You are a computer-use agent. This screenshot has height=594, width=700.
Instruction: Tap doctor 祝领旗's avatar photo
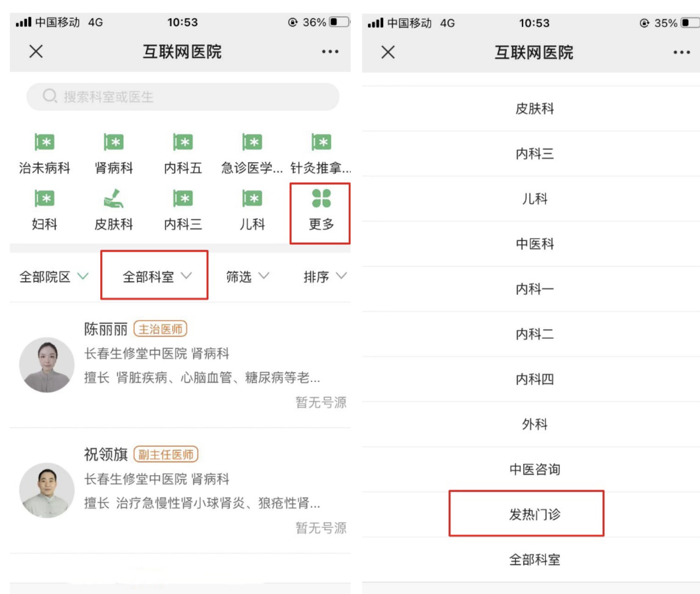click(x=47, y=490)
